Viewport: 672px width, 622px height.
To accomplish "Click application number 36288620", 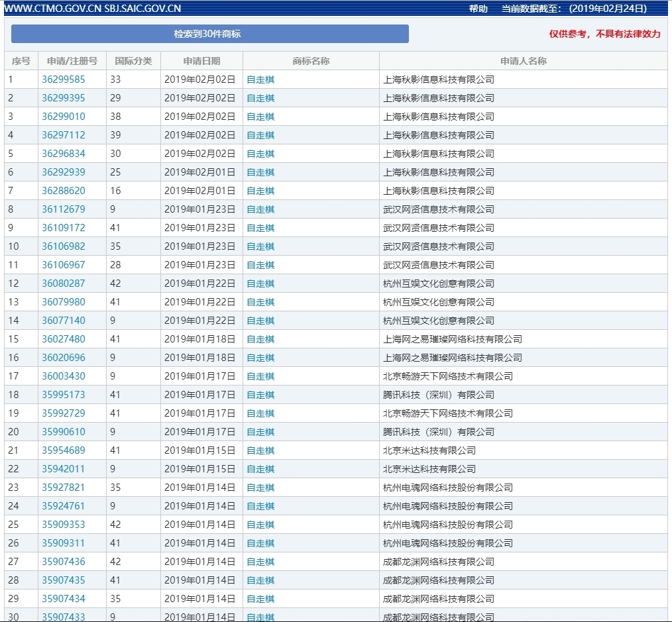I will coord(64,191).
